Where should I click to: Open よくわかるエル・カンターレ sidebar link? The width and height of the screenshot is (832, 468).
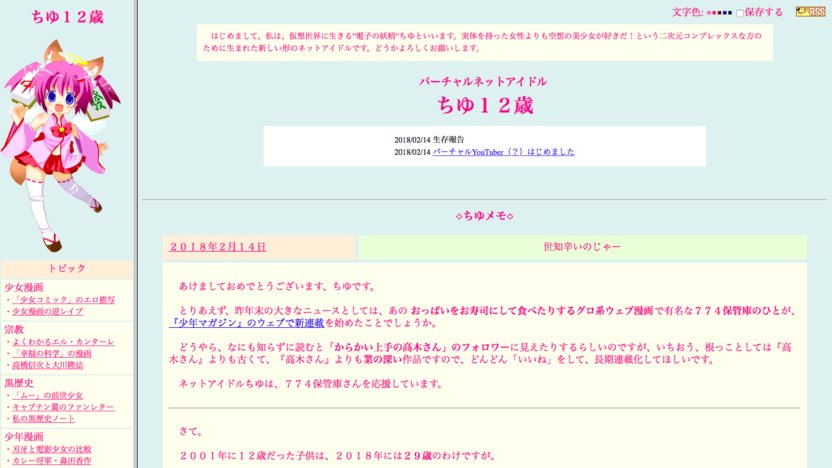coord(64,342)
